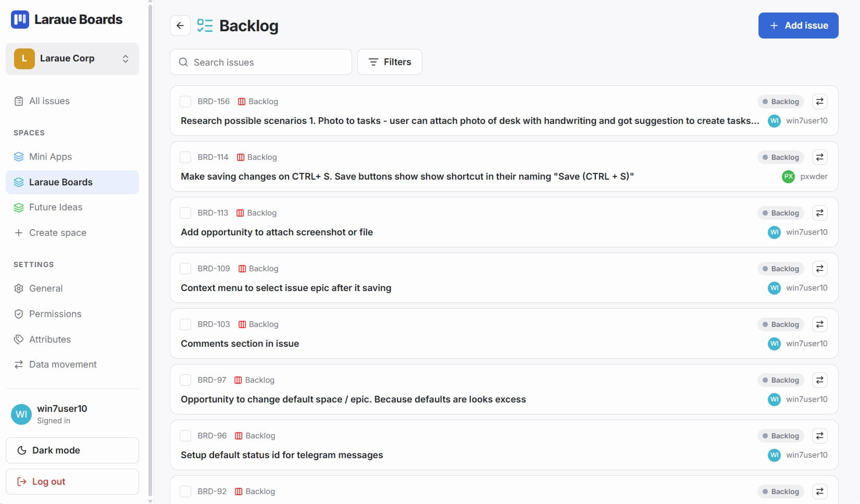Open the Backlog status pill on BRD-109

pos(781,269)
